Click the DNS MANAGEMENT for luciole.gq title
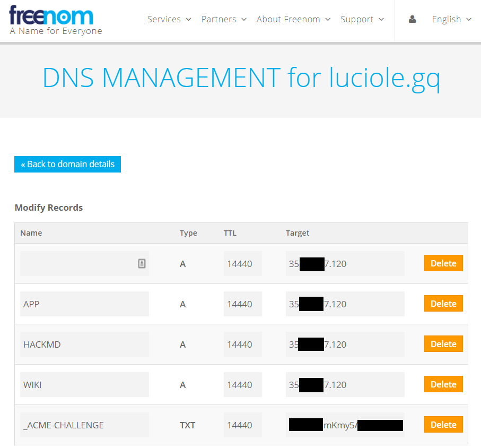 click(x=241, y=79)
